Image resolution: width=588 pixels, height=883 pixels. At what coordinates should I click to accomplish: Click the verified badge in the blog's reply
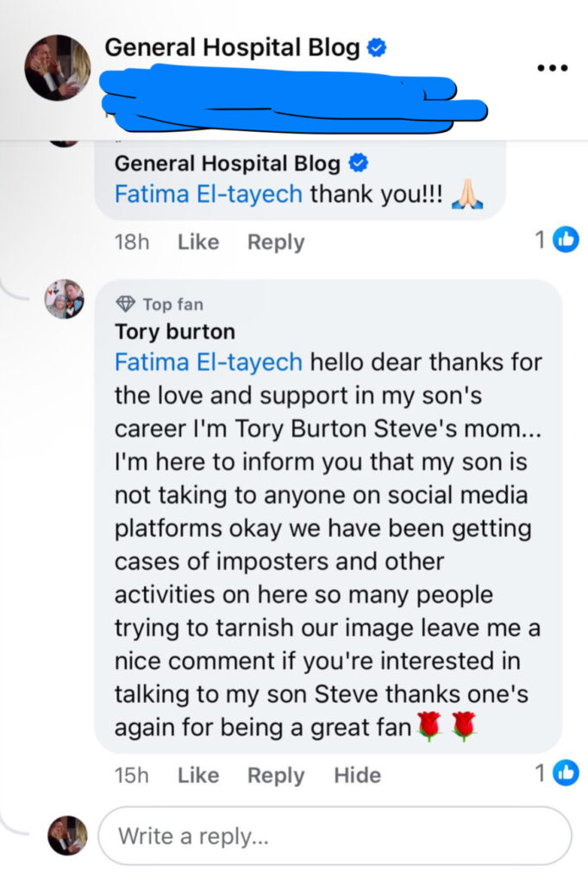pyautogui.click(x=358, y=163)
